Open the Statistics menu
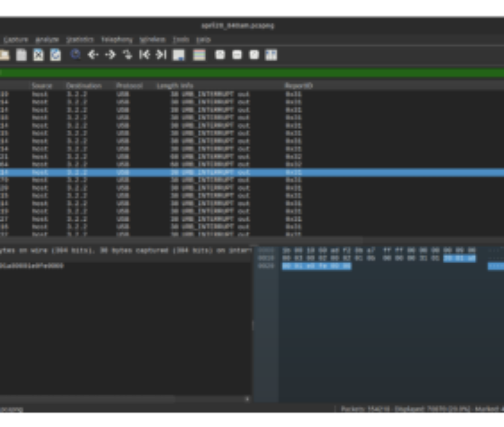The height and width of the screenshot is (427, 504). pyautogui.click(x=80, y=39)
